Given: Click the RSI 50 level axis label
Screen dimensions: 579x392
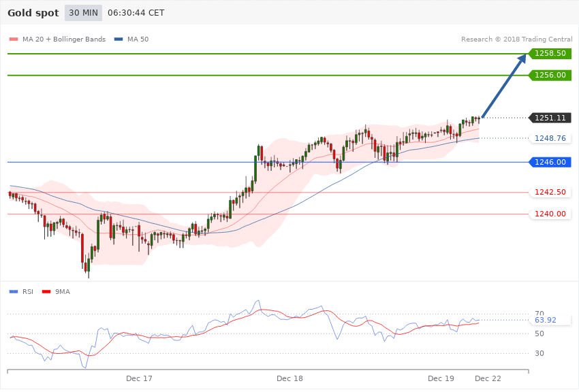Looking at the screenshot, I should [539, 333].
